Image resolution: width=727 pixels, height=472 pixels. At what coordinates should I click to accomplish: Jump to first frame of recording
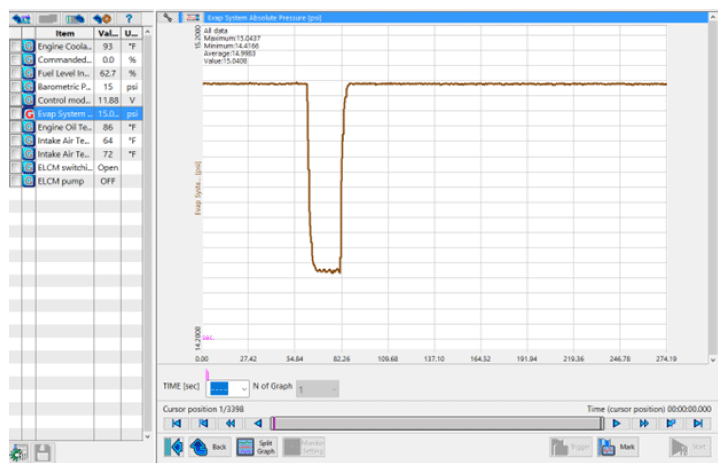(x=177, y=424)
